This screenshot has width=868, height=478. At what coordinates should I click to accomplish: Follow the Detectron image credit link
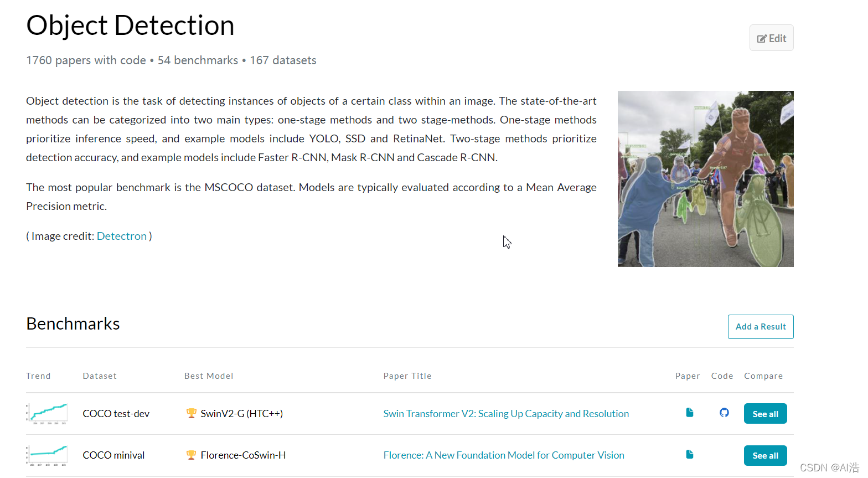[122, 236]
